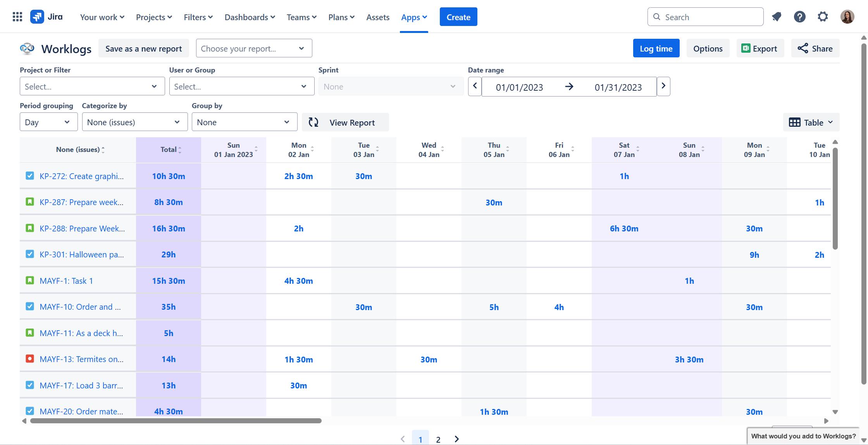Open the help question mark icon
The image size is (868, 445).
tap(800, 17)
